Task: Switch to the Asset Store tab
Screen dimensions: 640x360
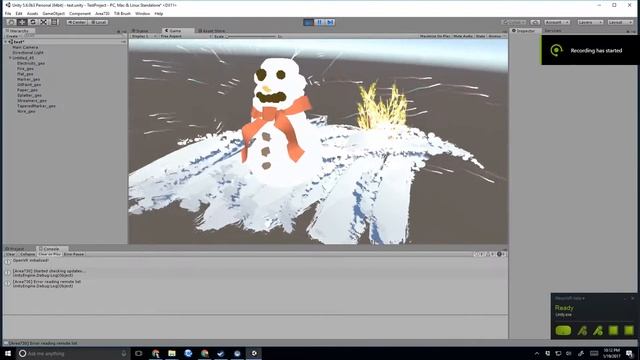Action: 211,31
